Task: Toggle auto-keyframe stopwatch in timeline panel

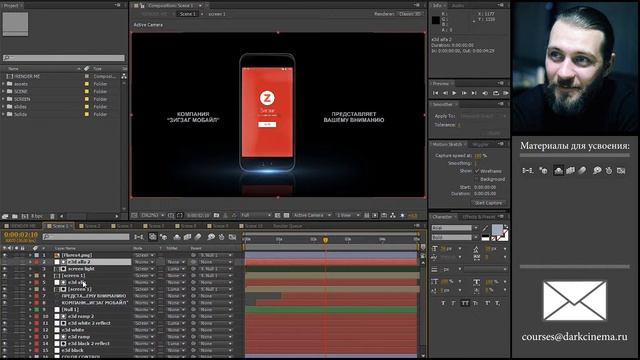Action: click(x=222, y=237)
